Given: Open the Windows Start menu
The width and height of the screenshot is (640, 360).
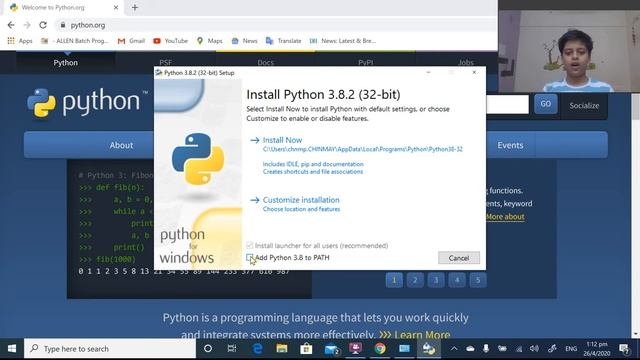Looking at the screenshot, I should [x=12, y=349].
